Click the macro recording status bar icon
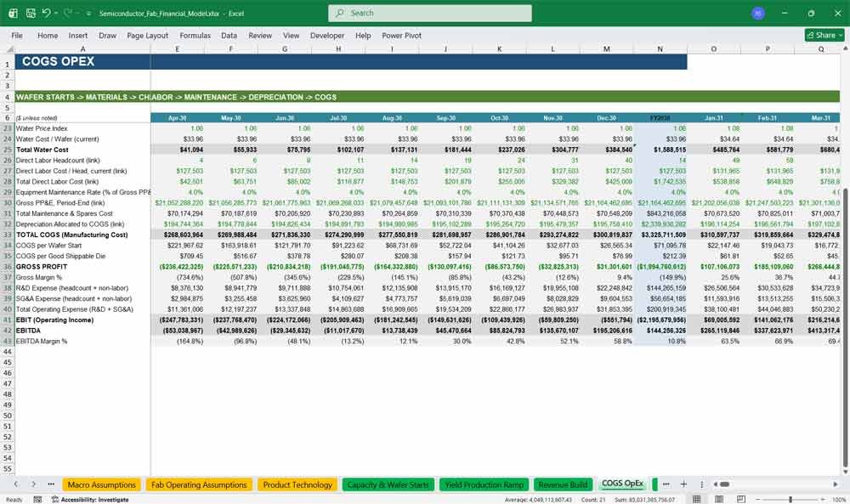 tap(37, 499)
